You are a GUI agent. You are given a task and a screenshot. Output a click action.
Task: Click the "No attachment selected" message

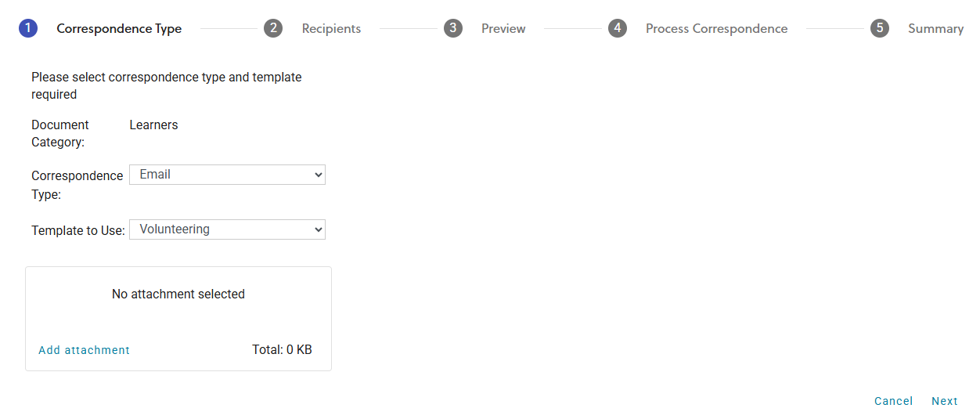178,294
